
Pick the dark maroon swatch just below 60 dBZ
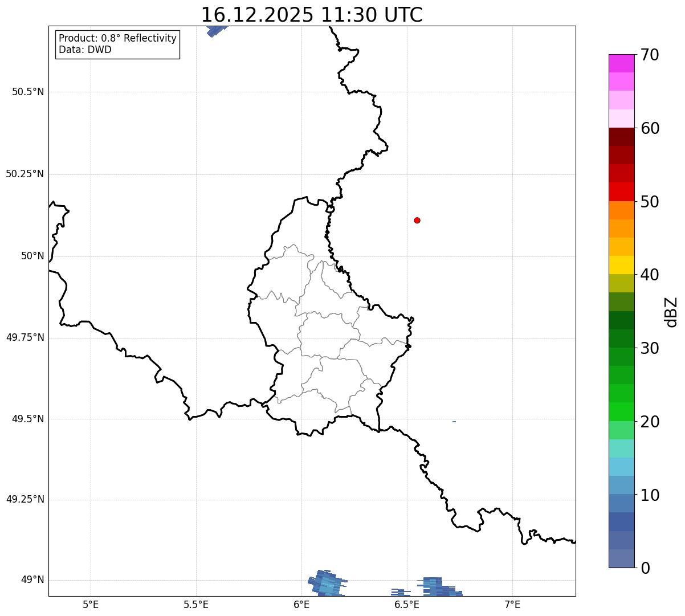coord(621,137)
